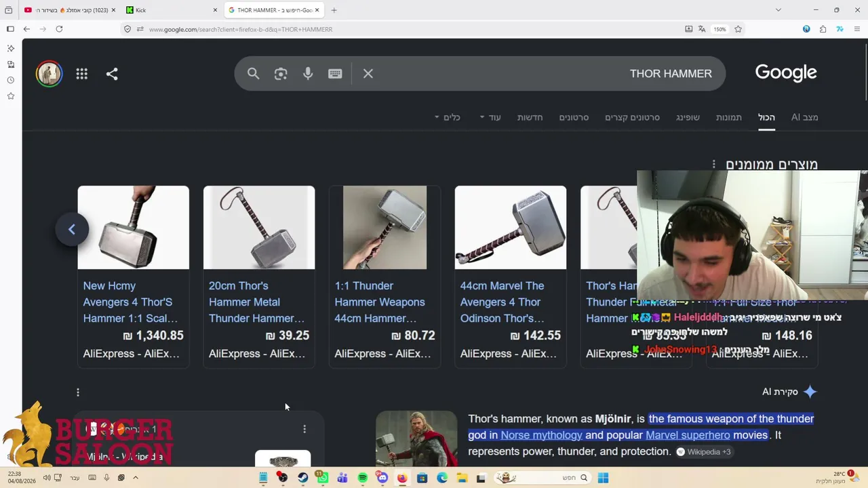Open the Short videos tab (סרטונים קצרים)
This screenshot has width=868, height=488.
pos(632,117)
